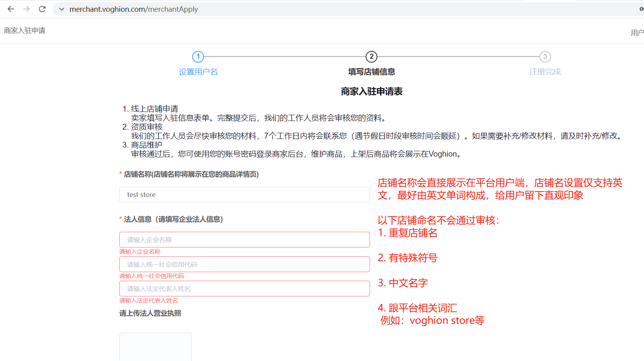The image size is (644, 361).
Task: Click the 'test store' store name field
Action: coord(244,194)
